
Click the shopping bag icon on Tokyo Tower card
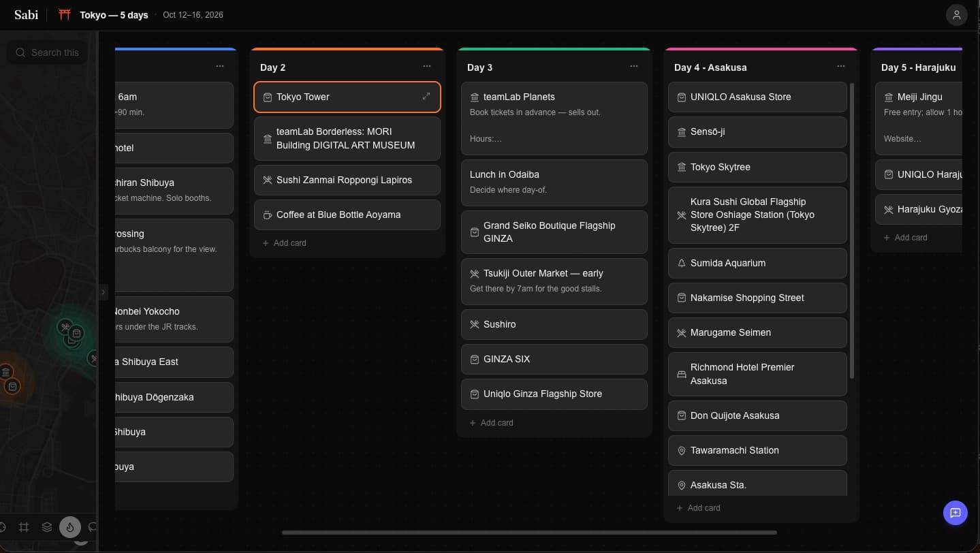(268, 97)
